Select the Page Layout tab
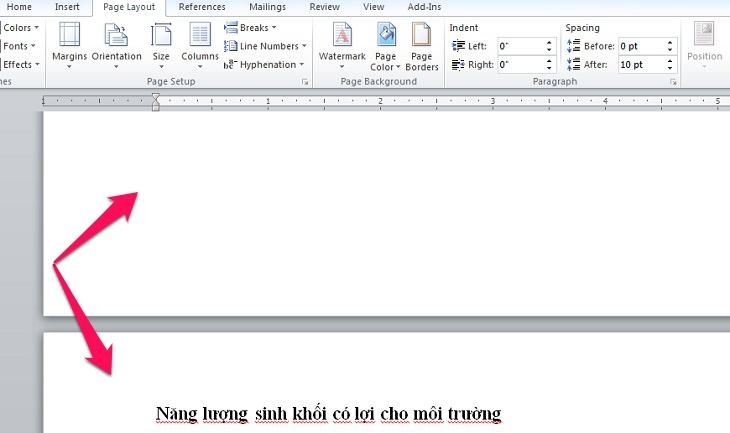 129,7
